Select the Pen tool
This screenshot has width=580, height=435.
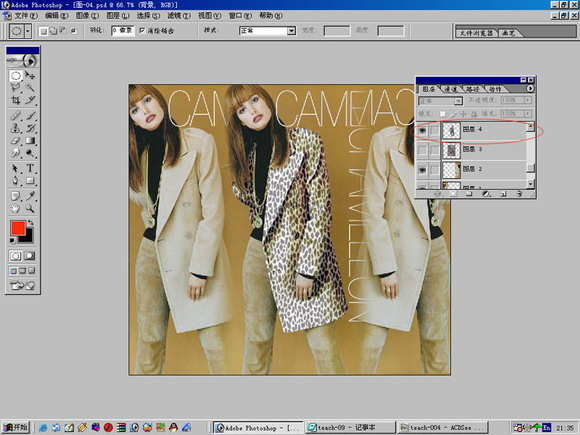click(16, 181)
